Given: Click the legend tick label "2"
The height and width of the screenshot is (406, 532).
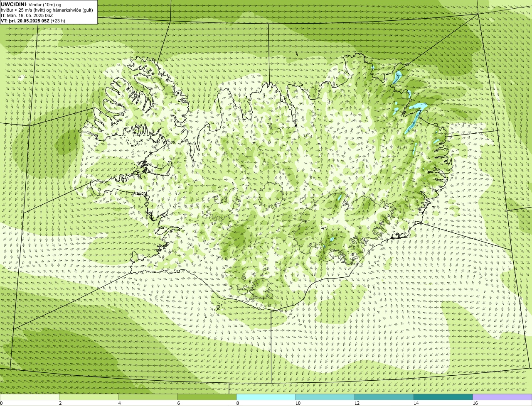Looking at the screenshot, I should 60,403.
